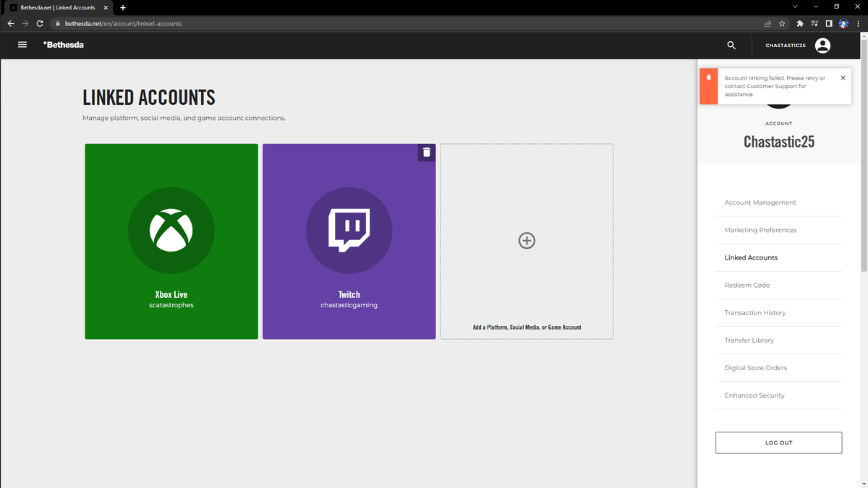The height and width of the screenshot is (488, 868).
Task: Open the media control icon
Action: click(814, 23)
